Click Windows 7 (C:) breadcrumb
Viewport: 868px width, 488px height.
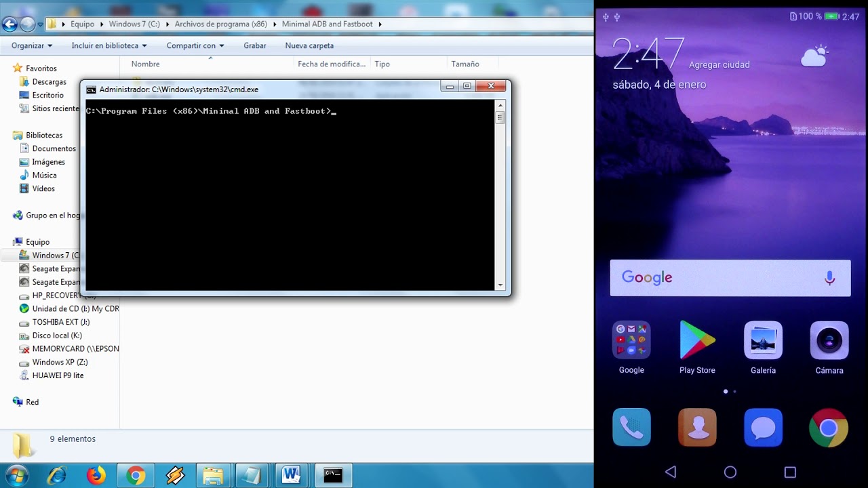click(134, 24)
